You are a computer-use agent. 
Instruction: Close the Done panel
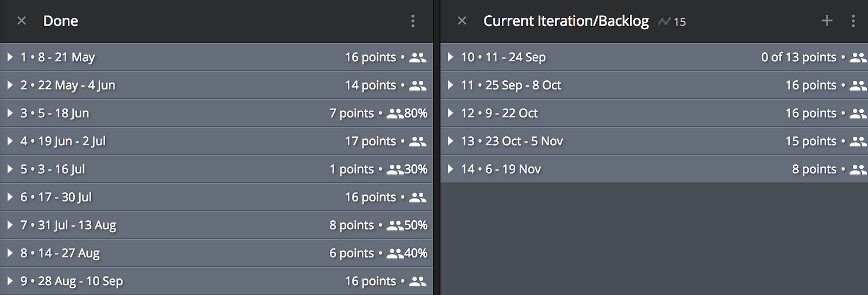tap(22, 21)
